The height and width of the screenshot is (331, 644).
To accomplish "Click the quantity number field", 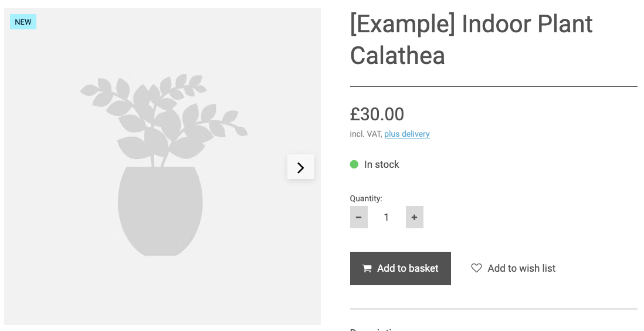I will point(387,217).
